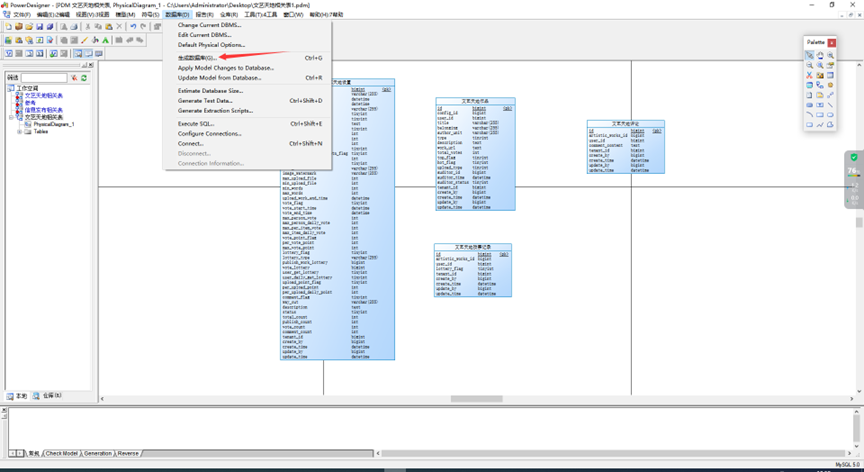Select the Delete scissors tool in Palette
864x472 pixels.
[809, 75]
